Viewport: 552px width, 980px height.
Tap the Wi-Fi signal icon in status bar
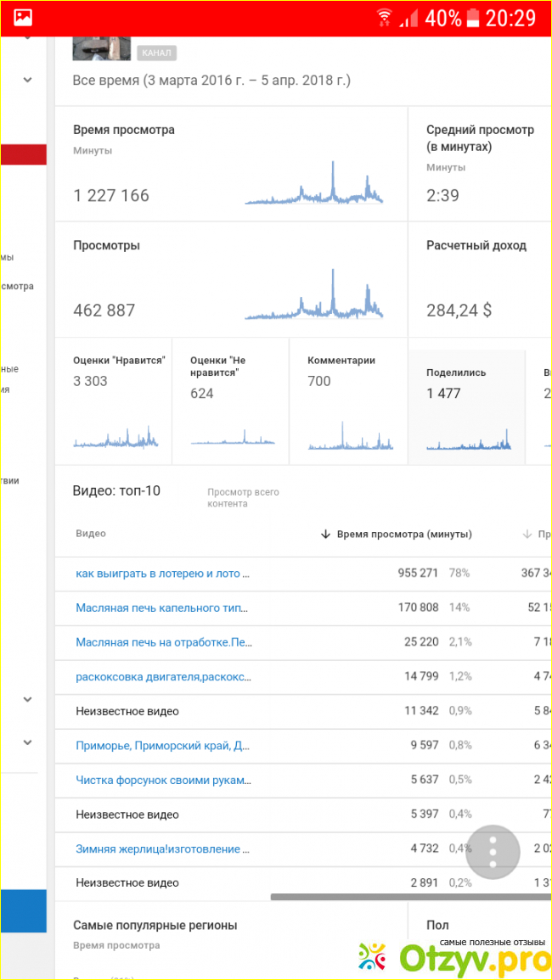(385, 17)
